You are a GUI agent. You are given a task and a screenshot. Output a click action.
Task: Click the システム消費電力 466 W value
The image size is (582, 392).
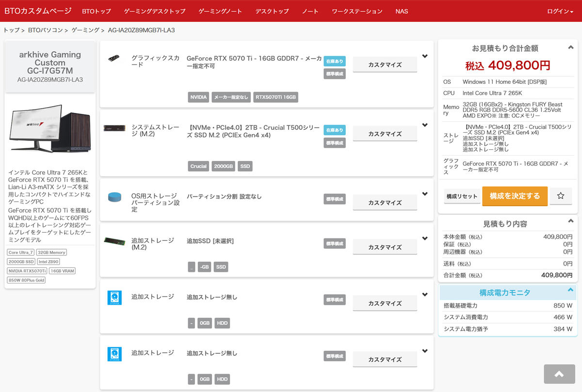point(563,317)
